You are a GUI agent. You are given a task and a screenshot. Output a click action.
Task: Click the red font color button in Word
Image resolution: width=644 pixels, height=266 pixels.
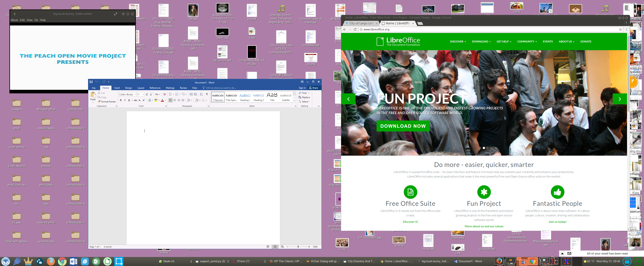point(162,100)
